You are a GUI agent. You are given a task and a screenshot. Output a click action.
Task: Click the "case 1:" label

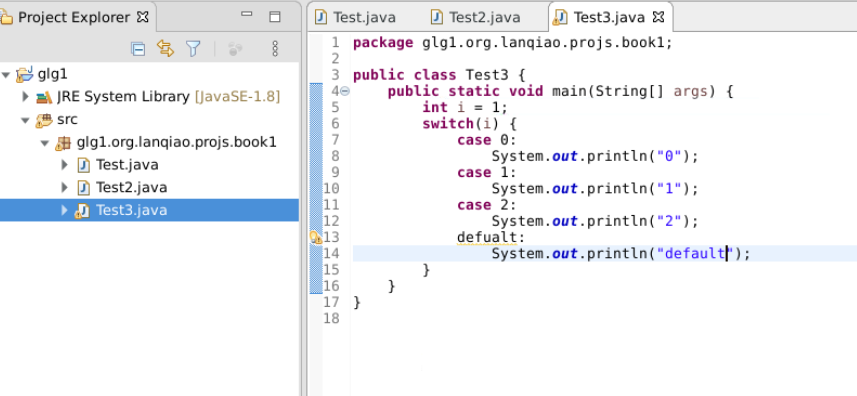(x=486, y=172)
